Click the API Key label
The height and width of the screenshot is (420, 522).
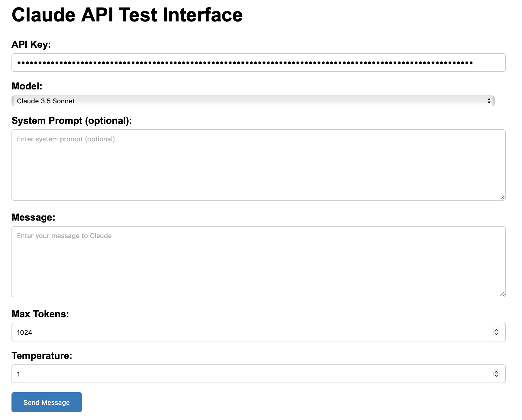pyautogui.click(x=31, y=44)
